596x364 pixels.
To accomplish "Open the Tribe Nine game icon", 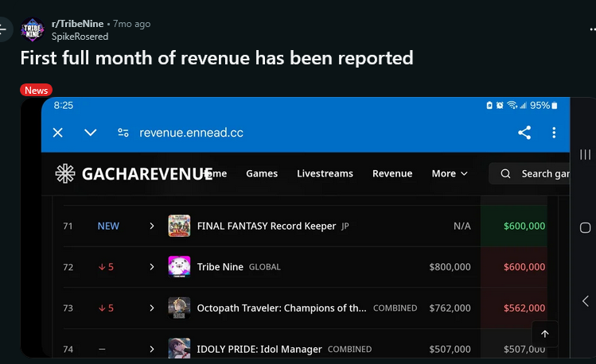I will click(179, 267).
